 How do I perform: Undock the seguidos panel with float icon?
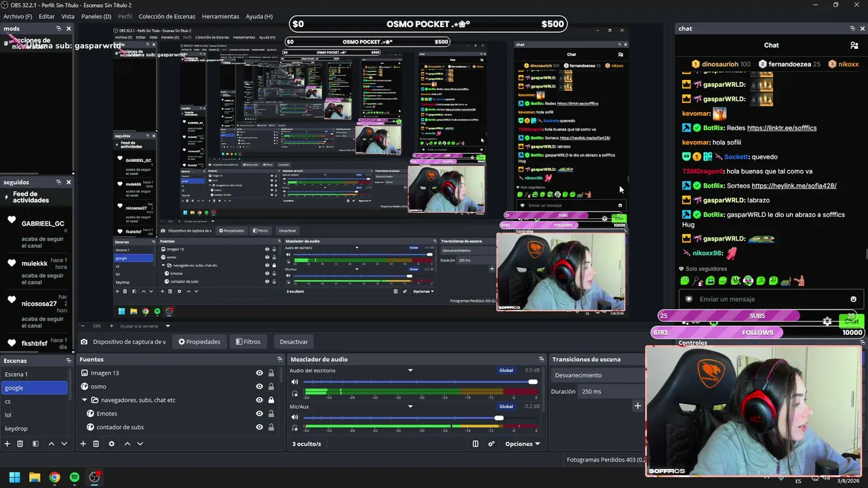point(58,182)
